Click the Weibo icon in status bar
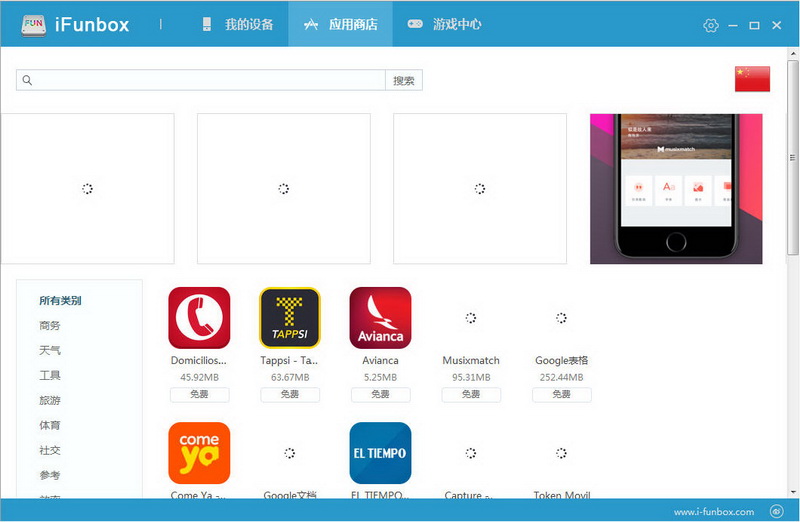Image resolution: width=800 pixels, height=522 pixels. tap(777, 511)
